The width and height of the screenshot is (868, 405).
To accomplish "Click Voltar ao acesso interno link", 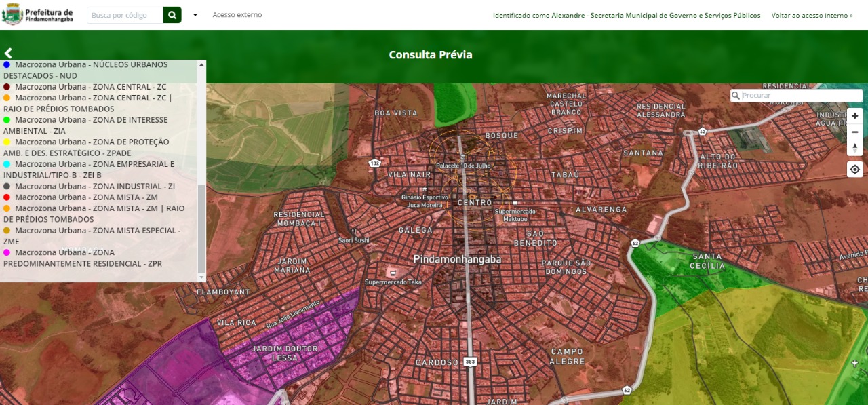I will pos(812,15).
